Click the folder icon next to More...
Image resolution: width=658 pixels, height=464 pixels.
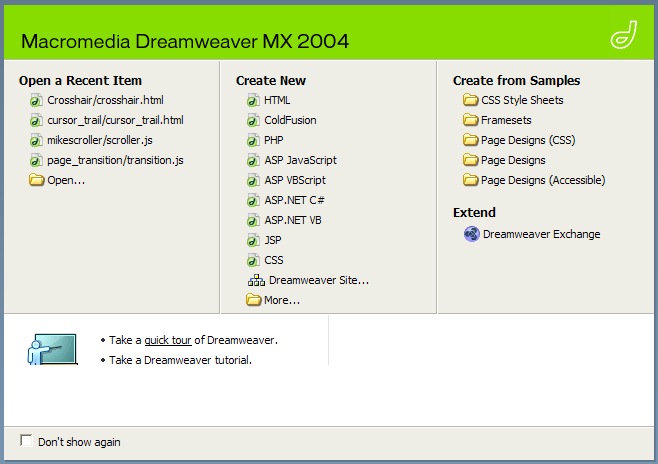point(253,300)
